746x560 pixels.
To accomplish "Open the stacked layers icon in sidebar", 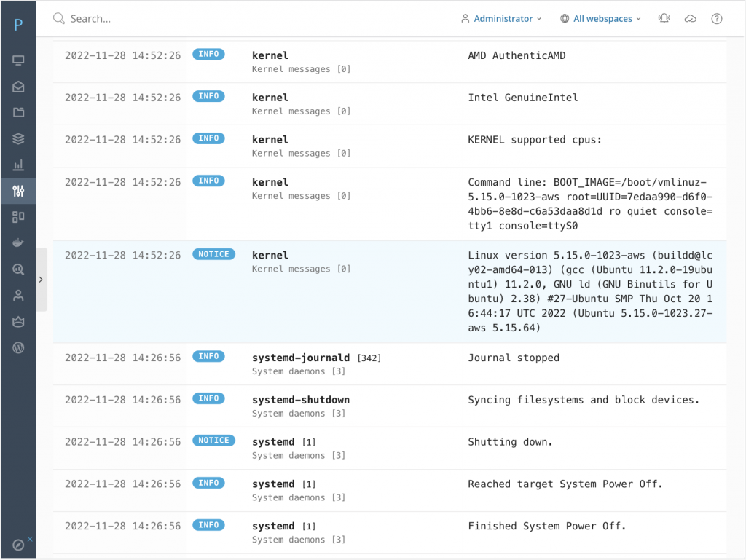I will pyautogui.click(x=18, y=139).
